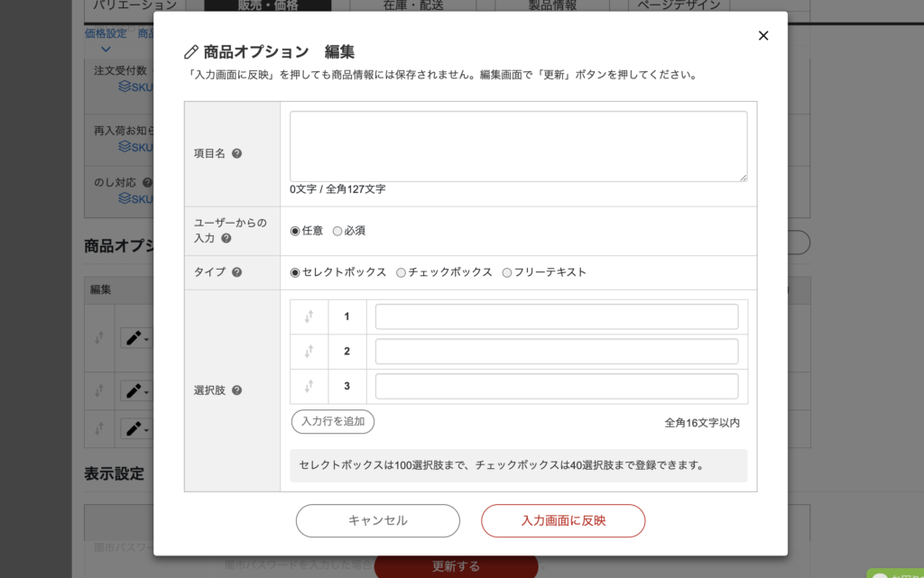Click 更新する button behind the dialog

(456, 566)
